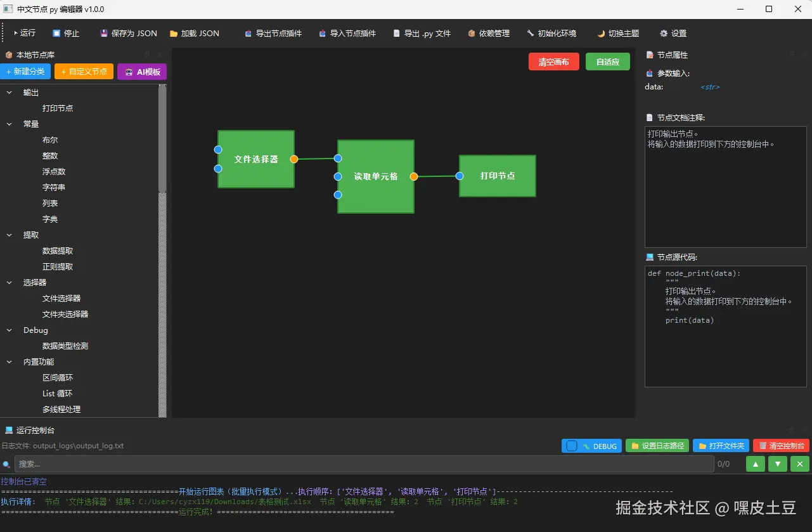Go to next search match (down arrow)

click(778, 464)
